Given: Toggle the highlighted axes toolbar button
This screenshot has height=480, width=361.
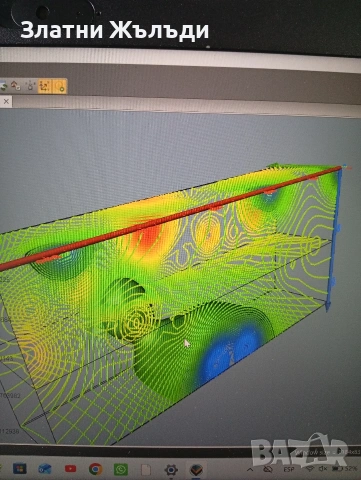Looking at the screenshot, I should coord(45,86).
